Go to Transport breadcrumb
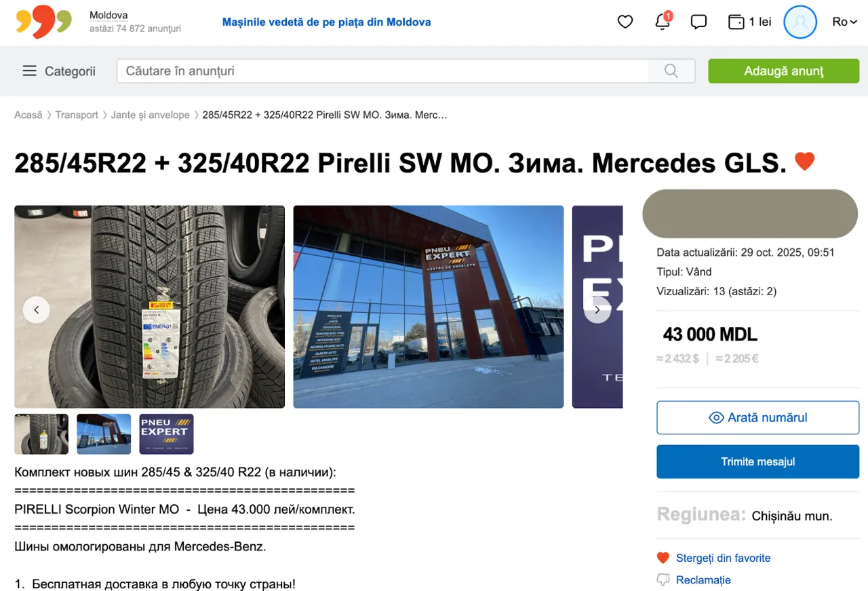 (77, 115)
